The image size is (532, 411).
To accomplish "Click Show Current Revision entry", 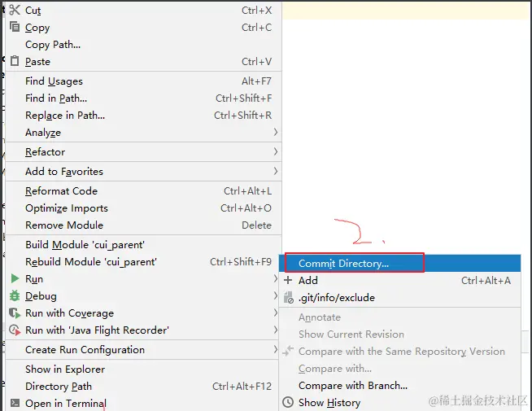I will (x=351, y=334).
